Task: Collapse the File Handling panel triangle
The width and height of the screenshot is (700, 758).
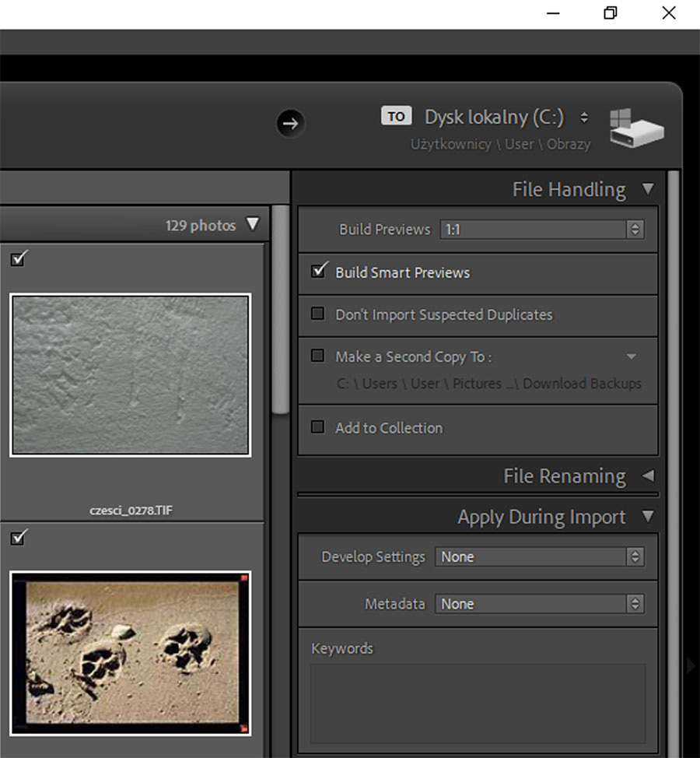Action: click(648, 189)
